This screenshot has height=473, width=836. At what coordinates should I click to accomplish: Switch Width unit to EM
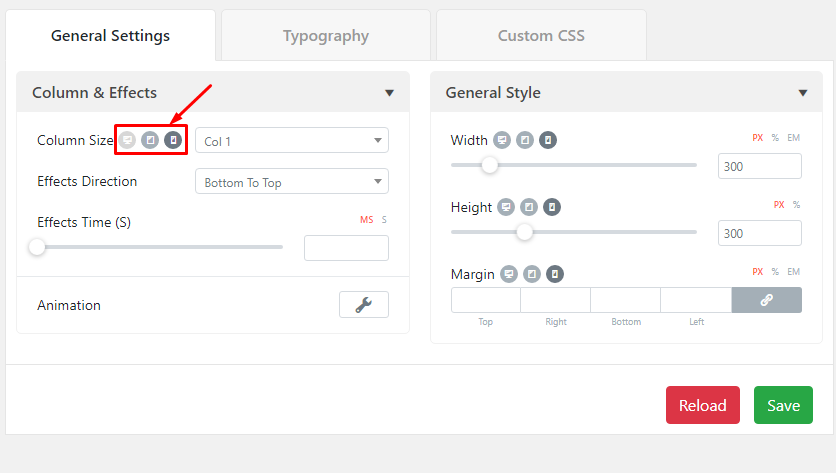click(x=794, y=138)
